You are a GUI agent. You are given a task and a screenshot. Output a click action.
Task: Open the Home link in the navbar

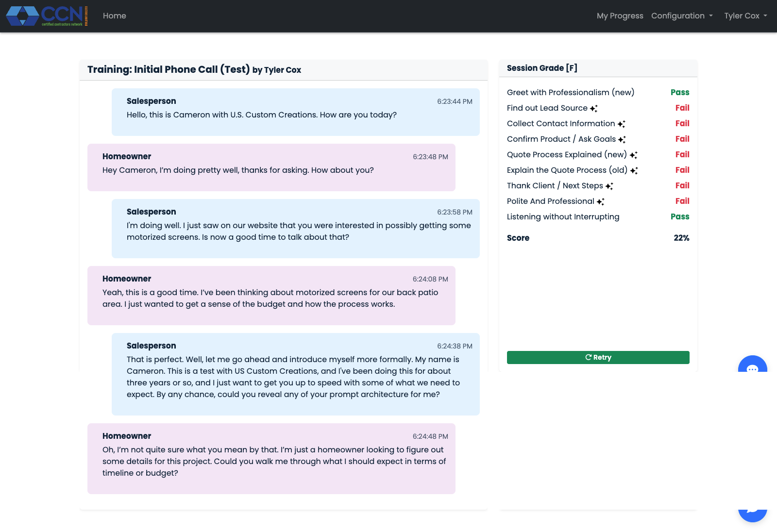tap(115, 16)
